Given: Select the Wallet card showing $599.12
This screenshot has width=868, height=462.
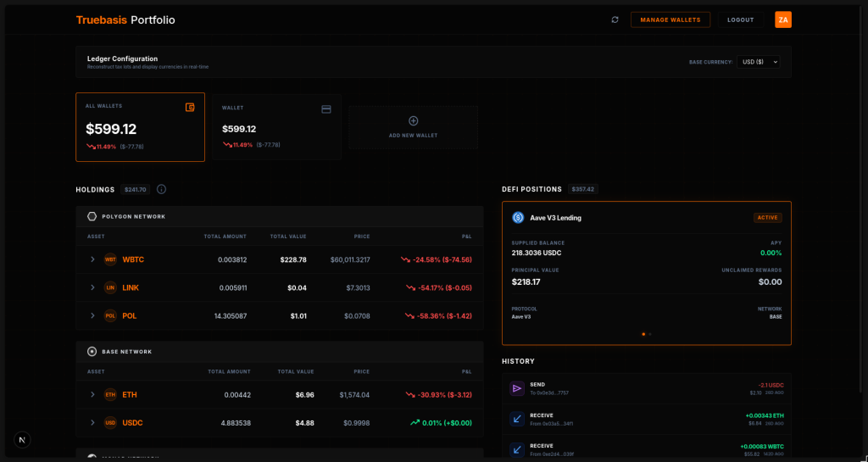Looking at the screenshot, I should click(x=277, y=127).
